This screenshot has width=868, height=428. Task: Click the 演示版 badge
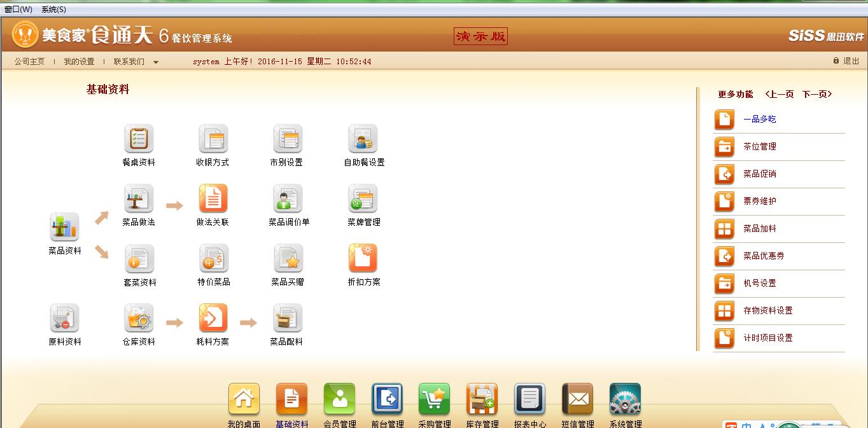480,37
